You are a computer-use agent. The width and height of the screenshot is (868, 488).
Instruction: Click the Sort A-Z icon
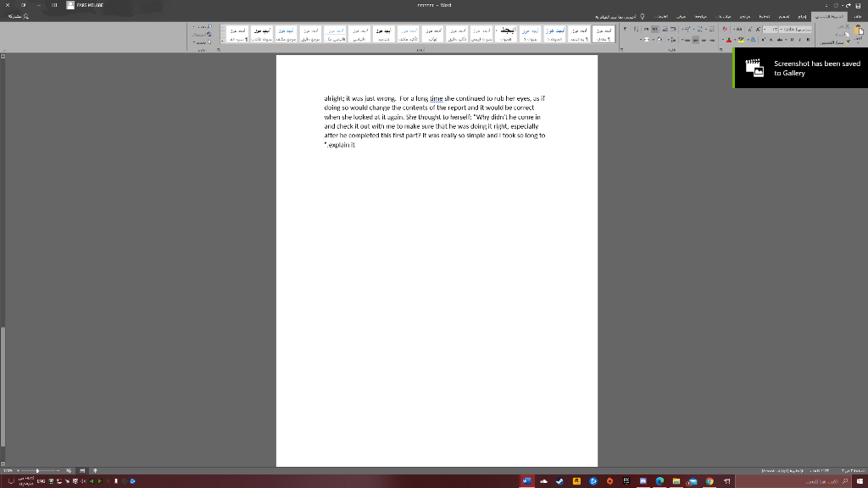636,30
